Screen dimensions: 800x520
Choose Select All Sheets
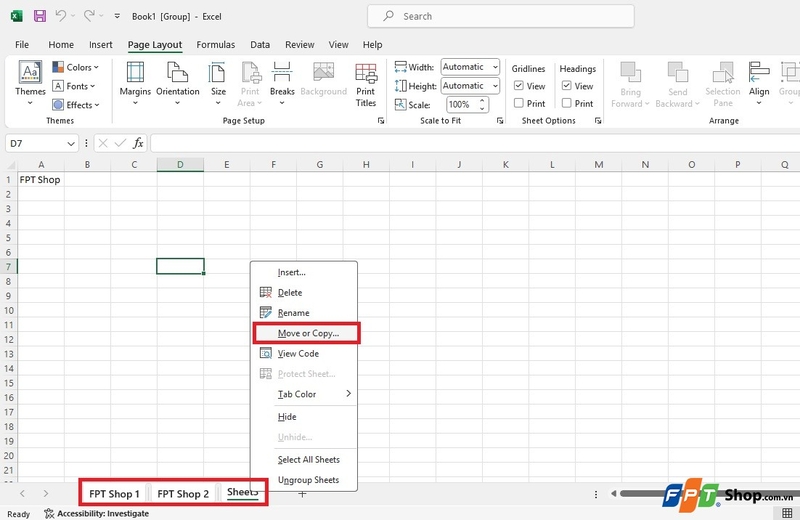305,460
